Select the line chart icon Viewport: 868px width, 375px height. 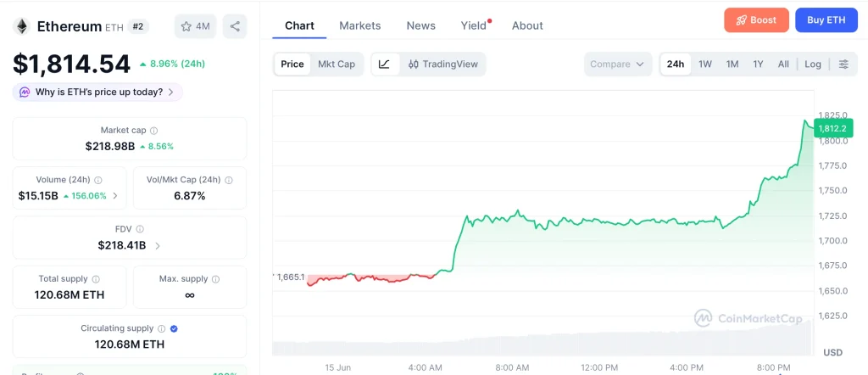click(384, 64)
